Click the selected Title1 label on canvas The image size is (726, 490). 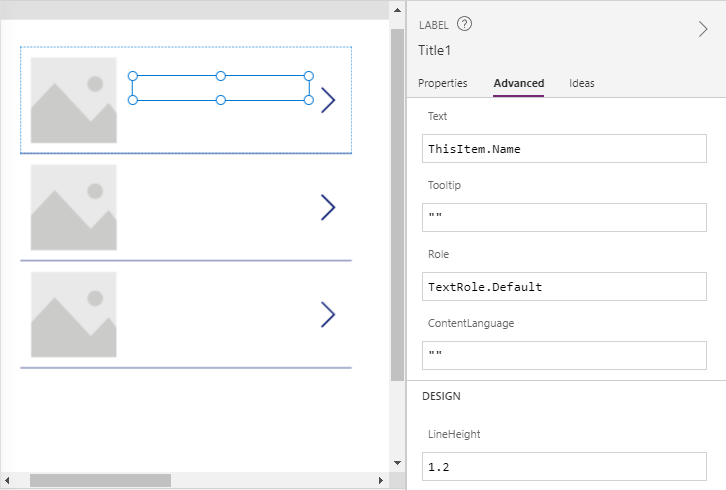pyautogui.click(x=220, y=88)
